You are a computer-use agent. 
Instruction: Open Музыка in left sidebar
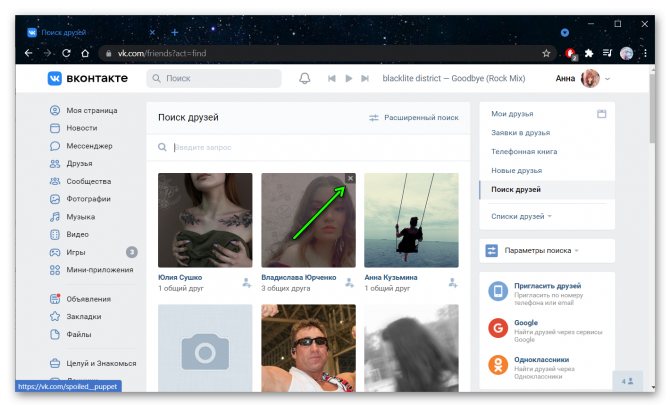(x=81, y=216)
